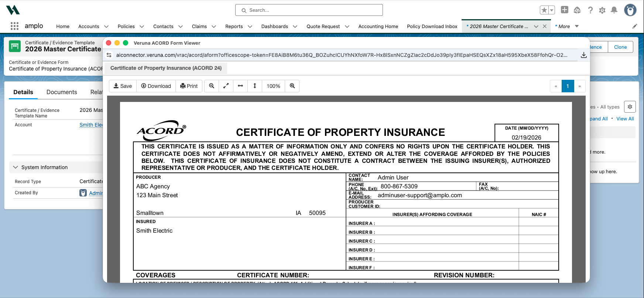Expand the Dashboards menu chevron
Image resolution: width=644 pixels, height=298 pixels.
tap(295, 27)
